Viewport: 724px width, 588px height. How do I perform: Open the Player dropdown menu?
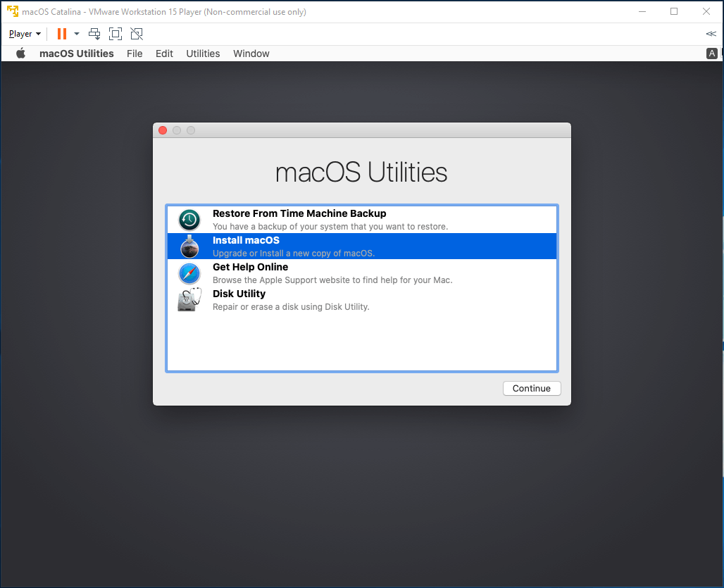pyautogui.click(x=25, y=34)
